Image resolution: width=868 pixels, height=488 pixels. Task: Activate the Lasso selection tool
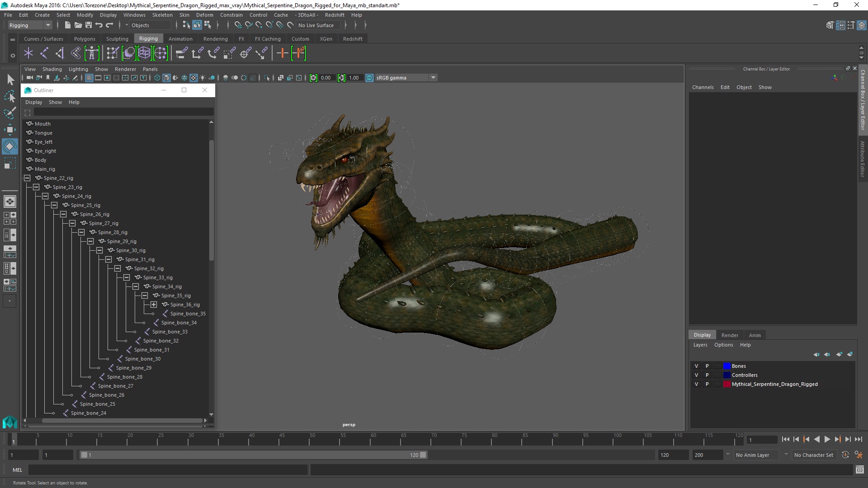tap(10, 96)
